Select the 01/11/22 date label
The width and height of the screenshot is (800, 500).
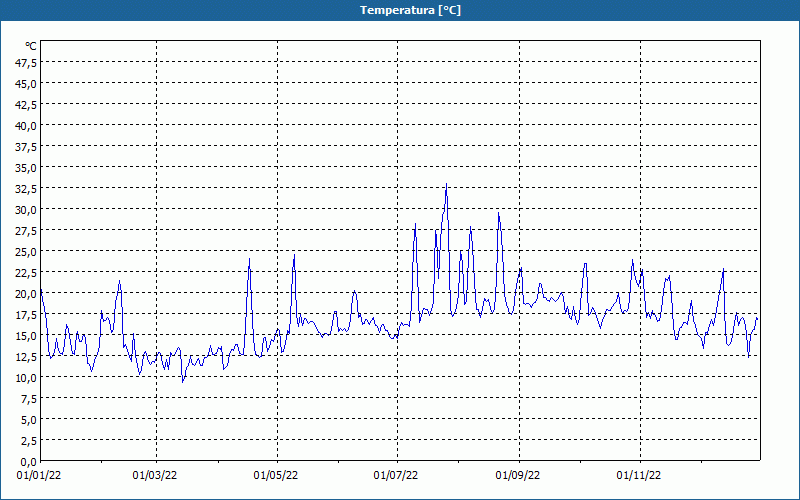click(x=639, y=476)
